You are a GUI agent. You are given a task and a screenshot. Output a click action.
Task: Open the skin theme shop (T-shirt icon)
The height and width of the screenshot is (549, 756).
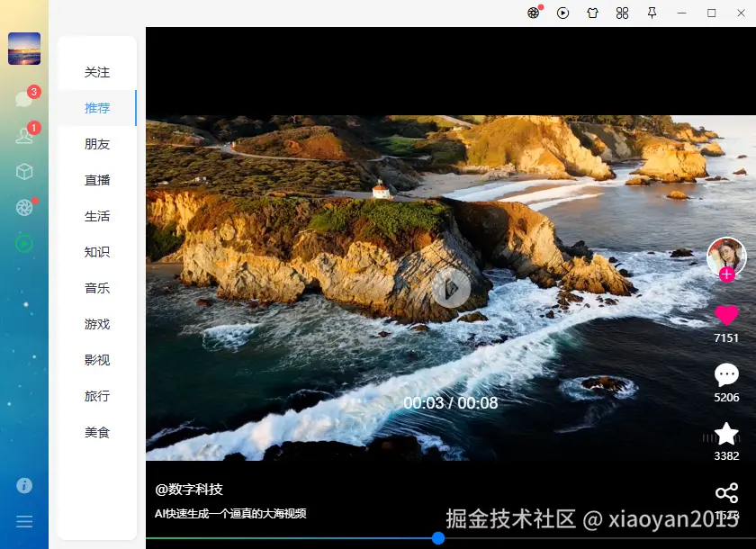592,13
